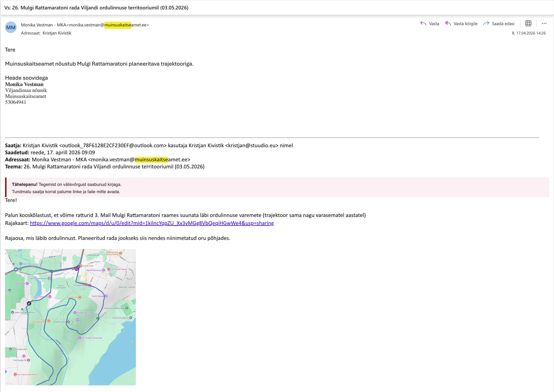Click the Vasta reply arrow icon
554x392 pixels.
pos(423,23)
